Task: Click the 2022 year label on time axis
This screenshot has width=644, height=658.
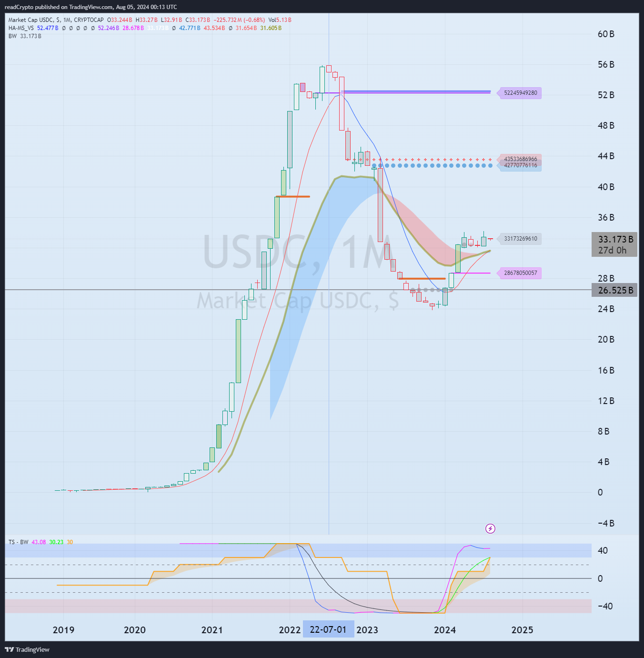Action: 290,630
